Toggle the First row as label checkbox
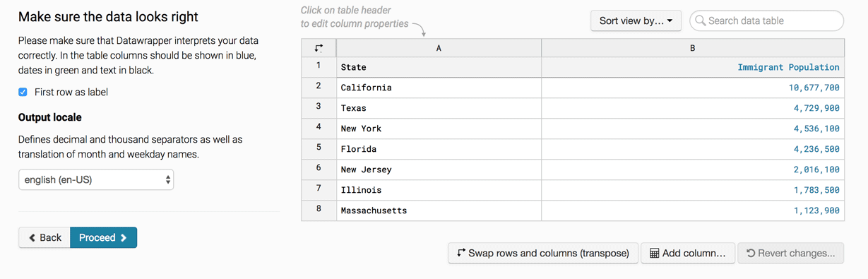Screen dimensions: 868x279 point(23,92)
